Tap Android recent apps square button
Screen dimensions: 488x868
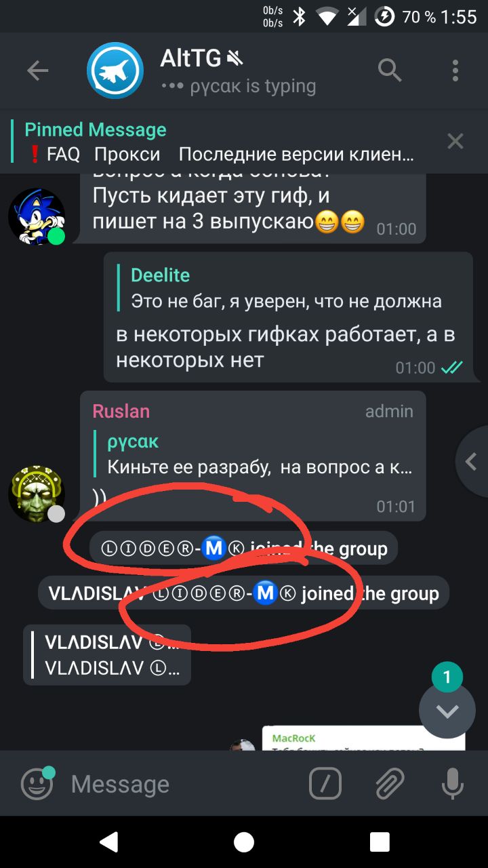380,842
